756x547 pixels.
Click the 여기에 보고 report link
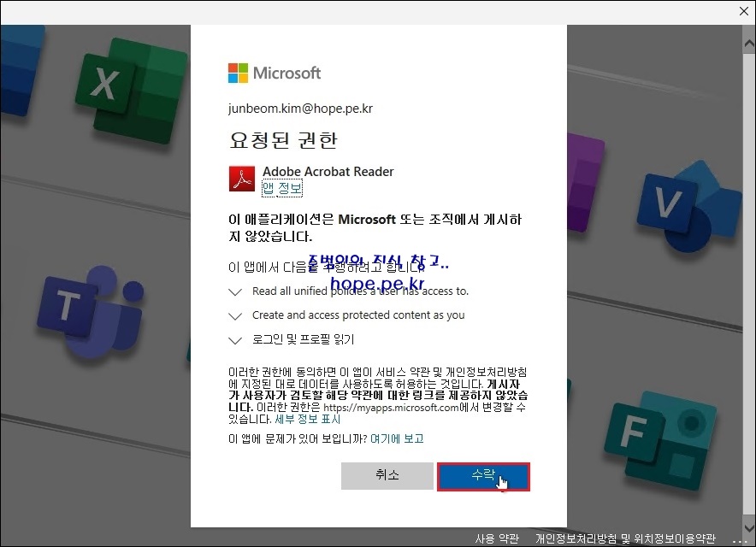pos(397,438)
